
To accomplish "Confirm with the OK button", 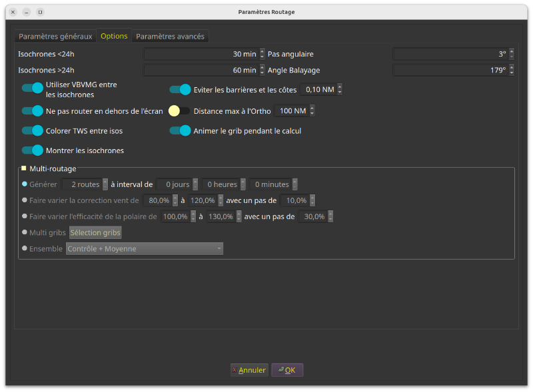I will 287,370.
